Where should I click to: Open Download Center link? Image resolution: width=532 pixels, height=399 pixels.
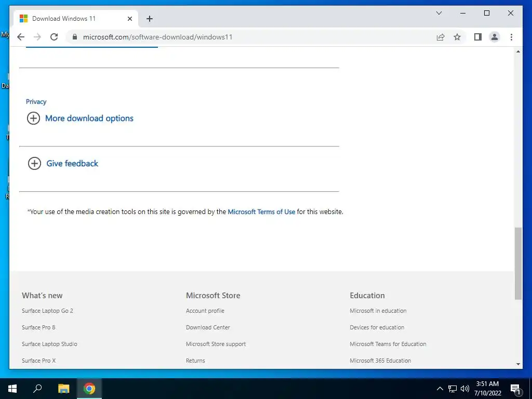pos(208,327)
